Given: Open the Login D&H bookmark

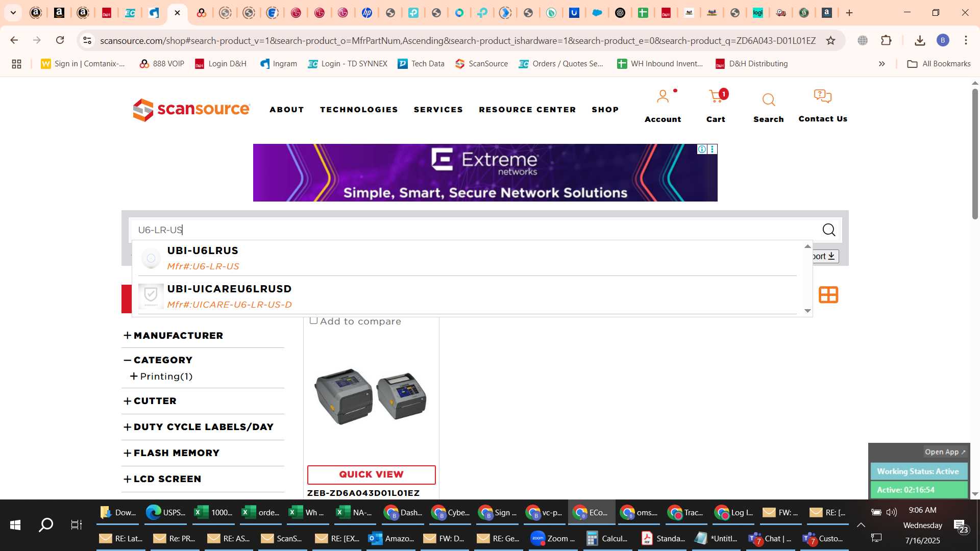Looking at the screenshot, I should pyautogui.click(x=220, y=64).
